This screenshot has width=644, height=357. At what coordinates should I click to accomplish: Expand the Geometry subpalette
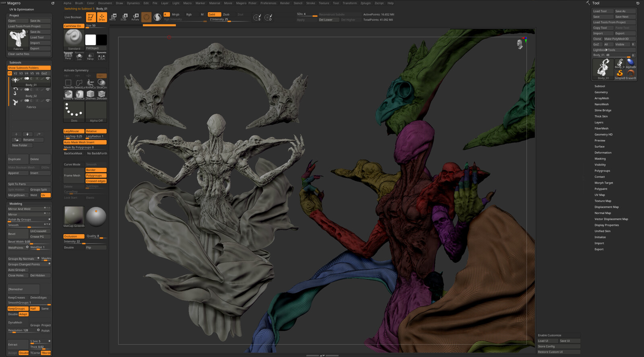click(601, 92)
